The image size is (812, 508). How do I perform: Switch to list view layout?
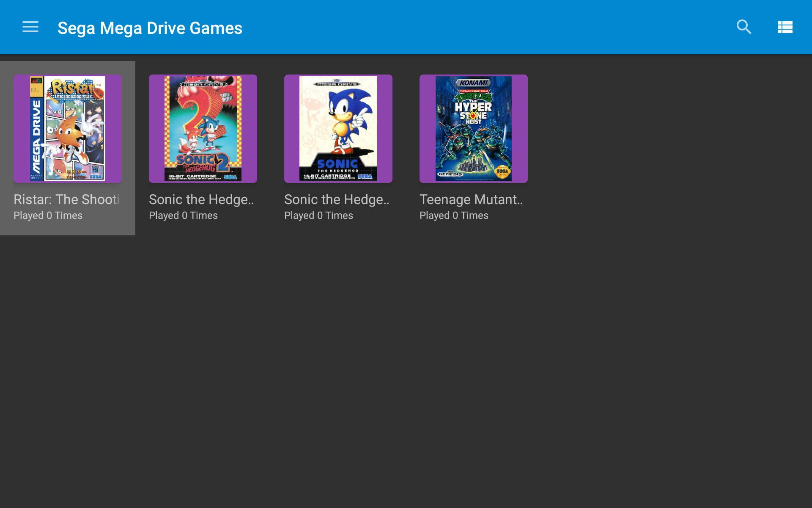(785, 27)
